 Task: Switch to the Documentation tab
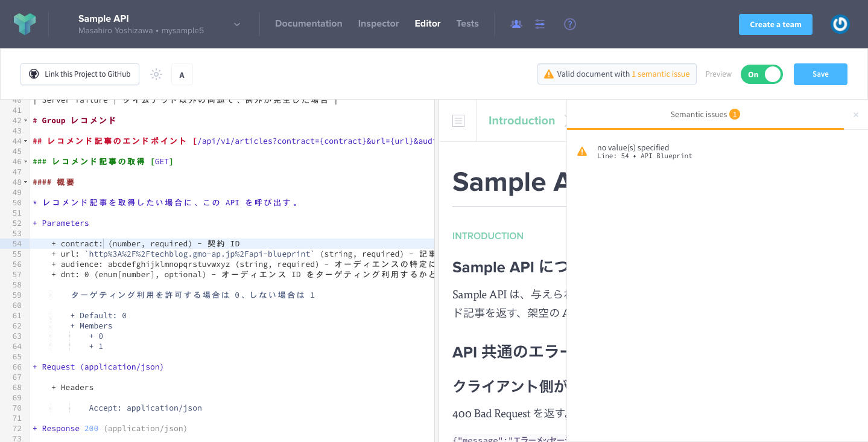click(308, 24)
